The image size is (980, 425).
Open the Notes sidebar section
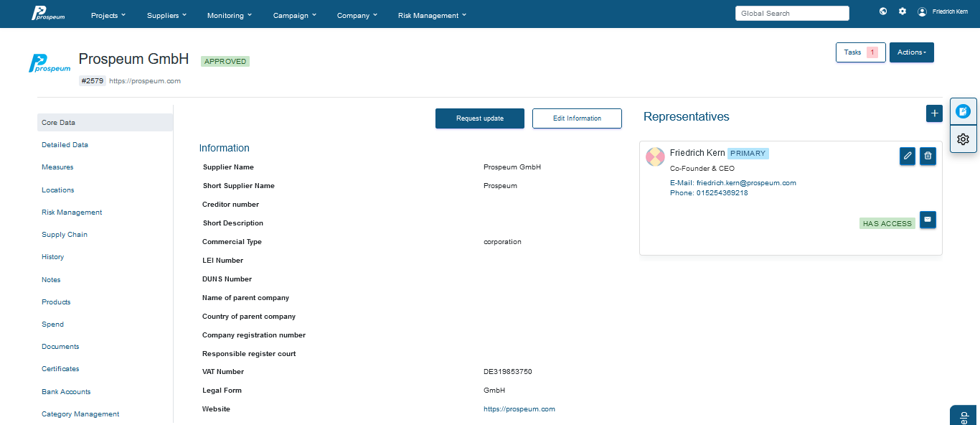tap(51, 280)
